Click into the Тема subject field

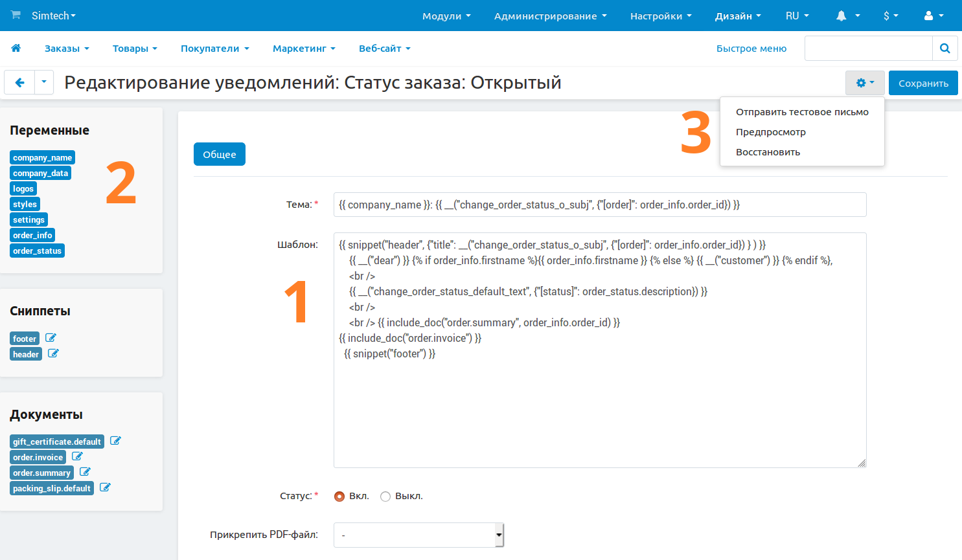[x=599, y=205]
